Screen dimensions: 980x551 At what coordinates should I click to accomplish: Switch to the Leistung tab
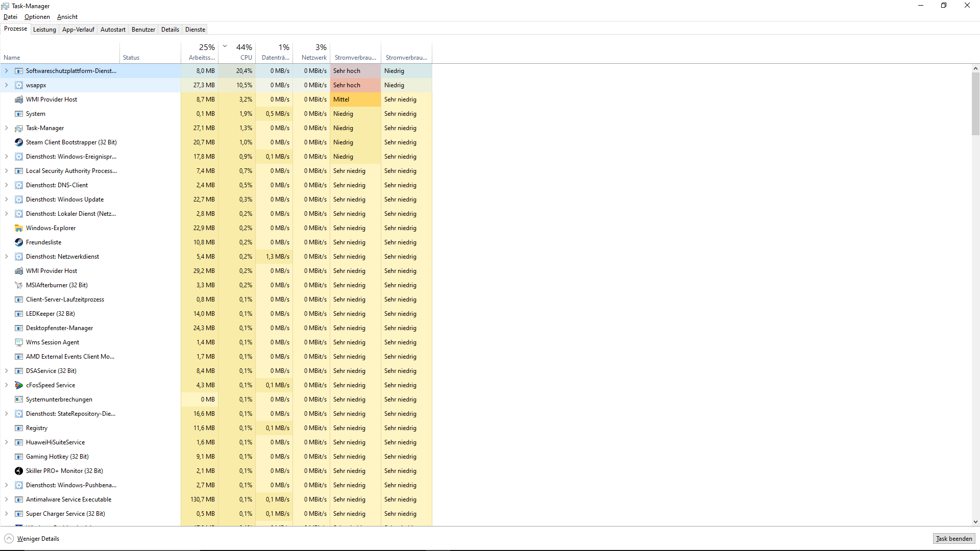44,30
